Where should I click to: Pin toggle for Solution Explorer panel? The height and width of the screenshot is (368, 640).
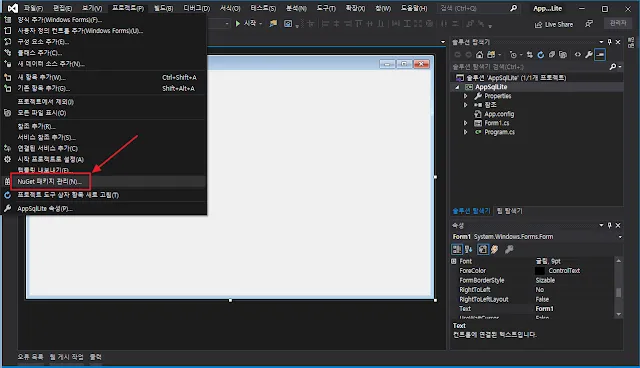[x=609, y=42]
